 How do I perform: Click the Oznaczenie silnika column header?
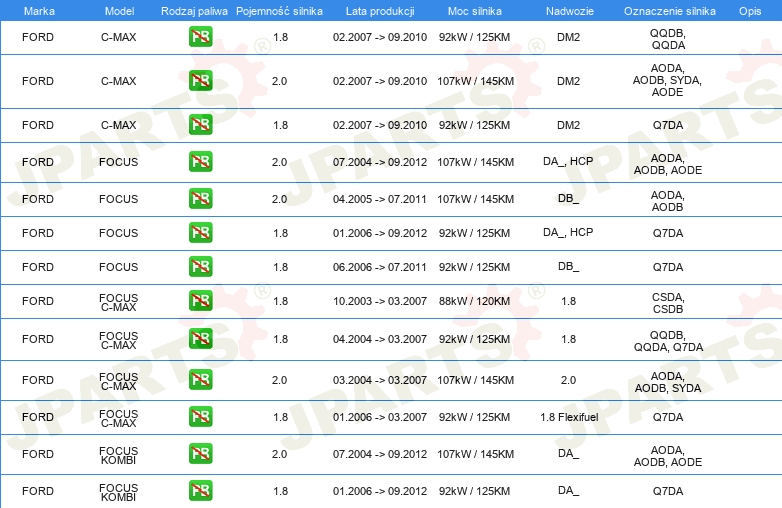pos(668,10)
